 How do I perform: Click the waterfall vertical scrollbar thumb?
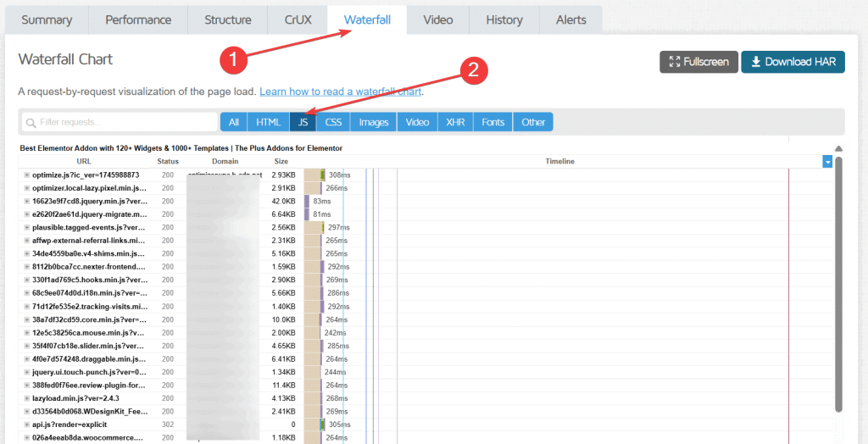click(x=838, y=280)
